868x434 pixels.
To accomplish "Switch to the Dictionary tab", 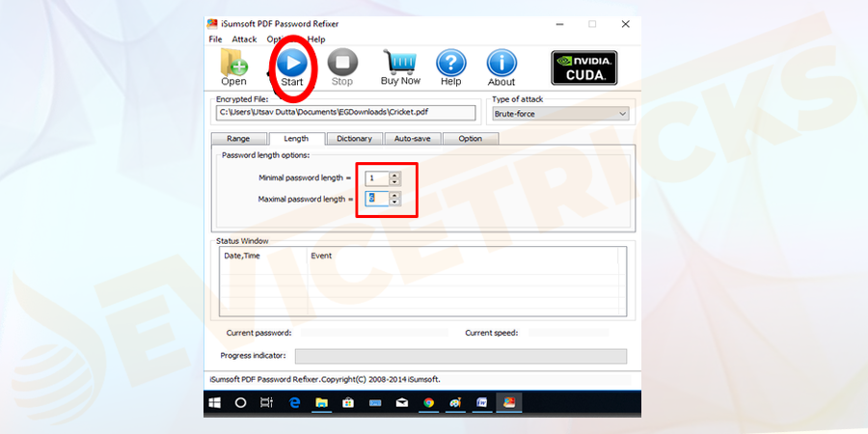I will pyautogui.click(x=354, y=138).
